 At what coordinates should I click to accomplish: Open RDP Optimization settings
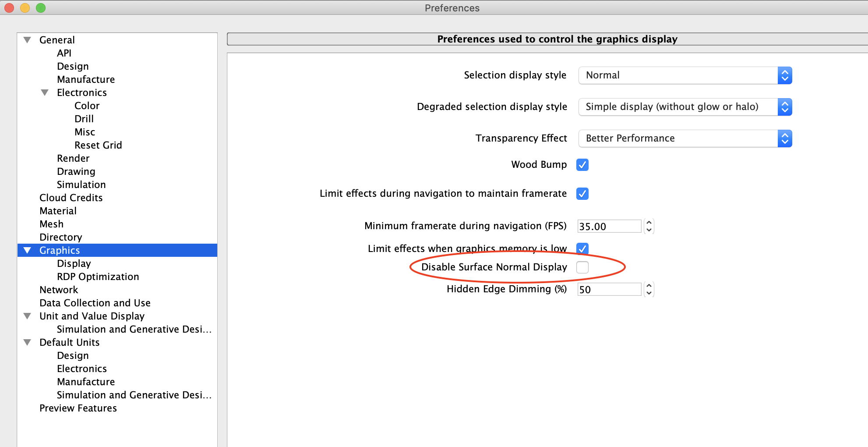tap(98, 277)
